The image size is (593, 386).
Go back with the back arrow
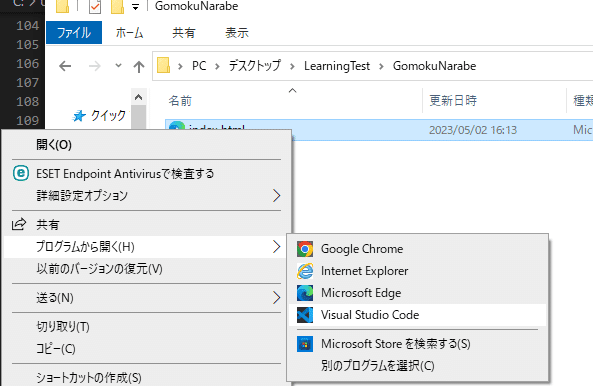coord(65,67)
